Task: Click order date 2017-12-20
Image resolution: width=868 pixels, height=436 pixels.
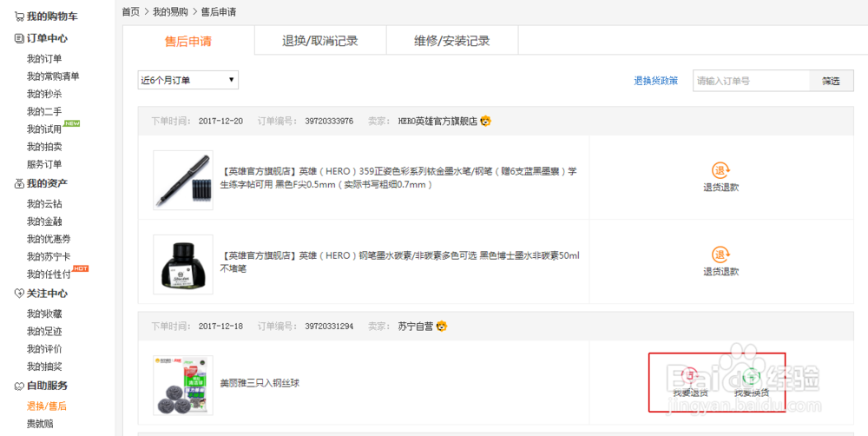Action: (220, 122)
